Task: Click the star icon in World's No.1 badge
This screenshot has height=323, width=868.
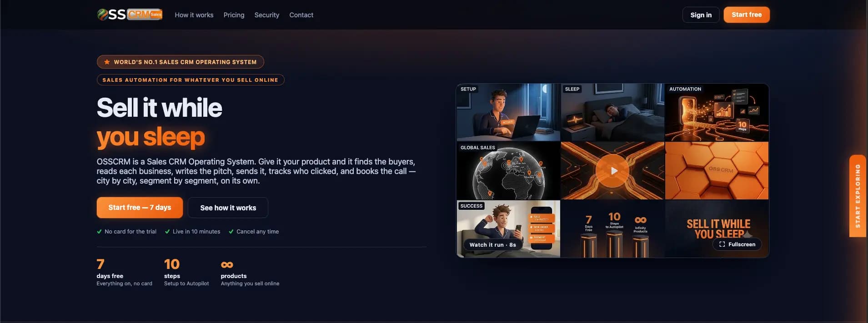Action: pyautogui.click(x=107, y=62)
